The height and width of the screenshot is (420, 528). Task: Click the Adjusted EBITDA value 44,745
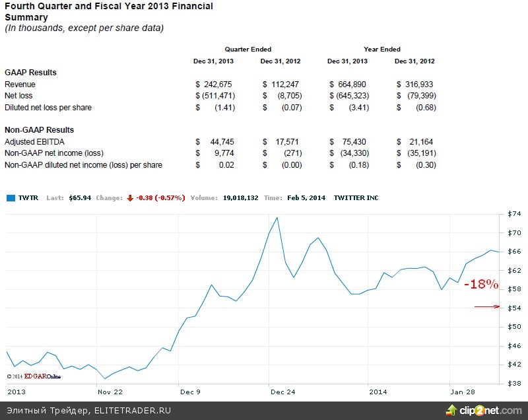222,142
